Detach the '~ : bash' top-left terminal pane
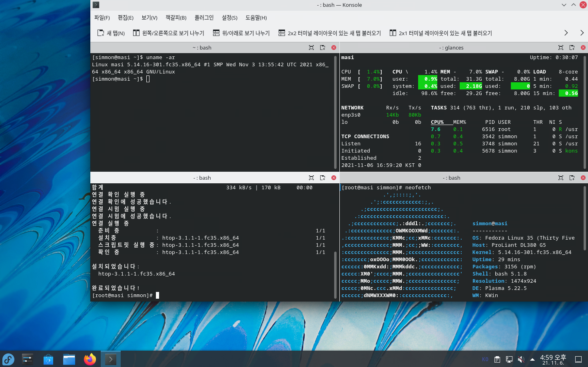Viewport: 588px width, 367px height. coord(323,48)
